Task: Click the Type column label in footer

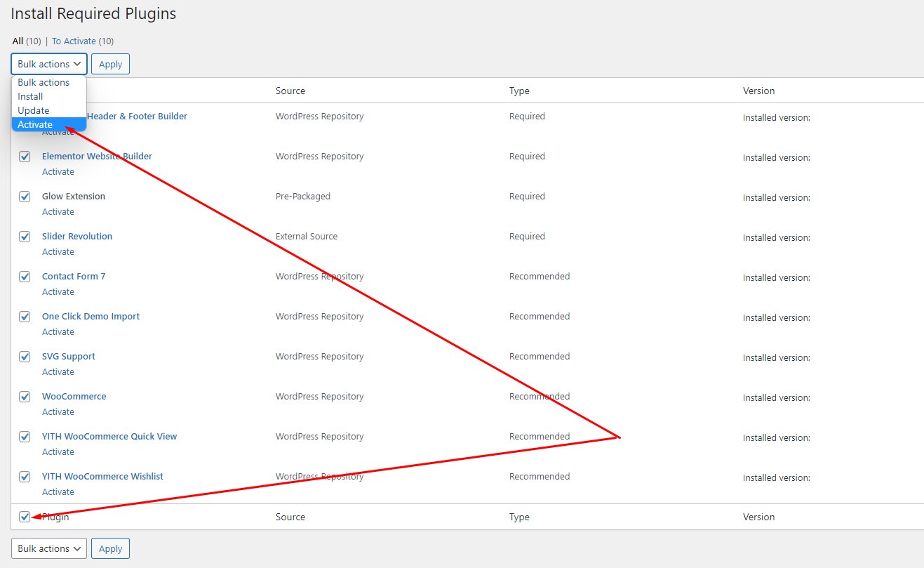Action: point(519,517)
